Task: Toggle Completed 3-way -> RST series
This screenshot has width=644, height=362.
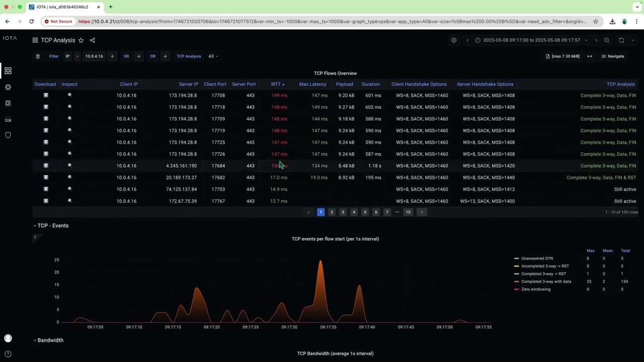Action: [543, 274]
